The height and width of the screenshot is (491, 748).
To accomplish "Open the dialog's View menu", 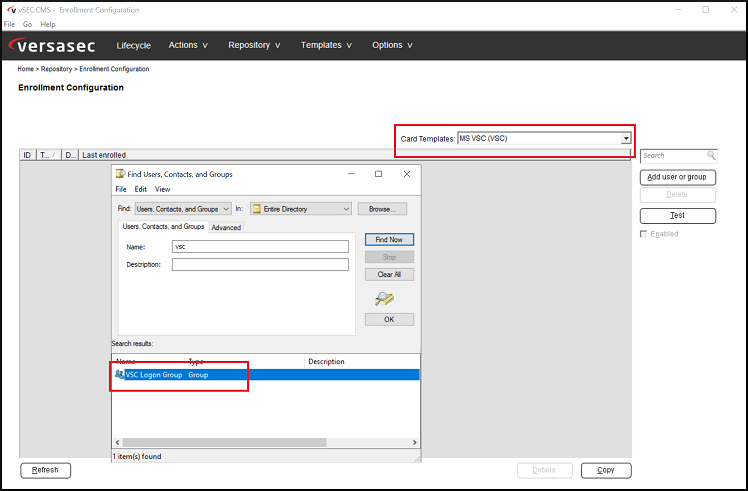I will click(163, 189).
